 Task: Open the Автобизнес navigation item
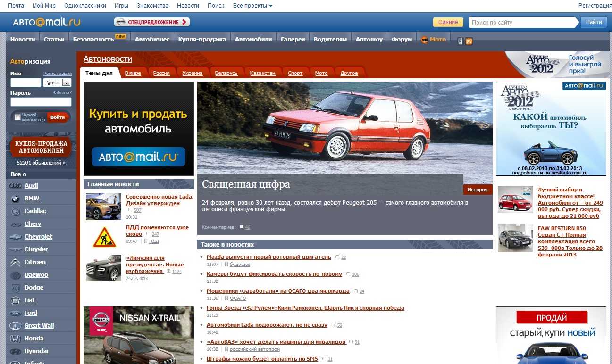click(x=152, y=40)
